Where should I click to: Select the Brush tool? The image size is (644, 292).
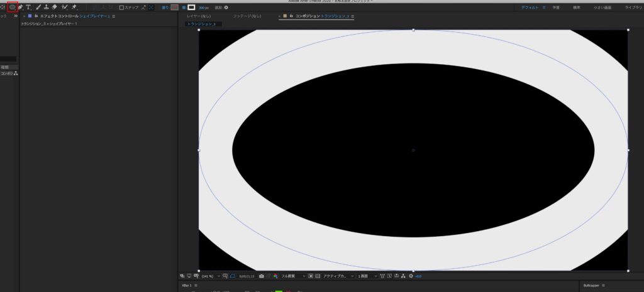38,7
